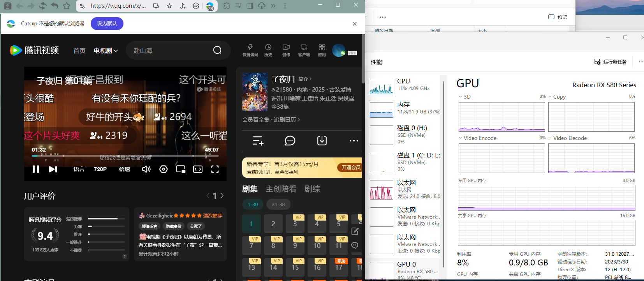644x281 pixels.
Task: Skip to the next episode
Action: click(53, 169)
